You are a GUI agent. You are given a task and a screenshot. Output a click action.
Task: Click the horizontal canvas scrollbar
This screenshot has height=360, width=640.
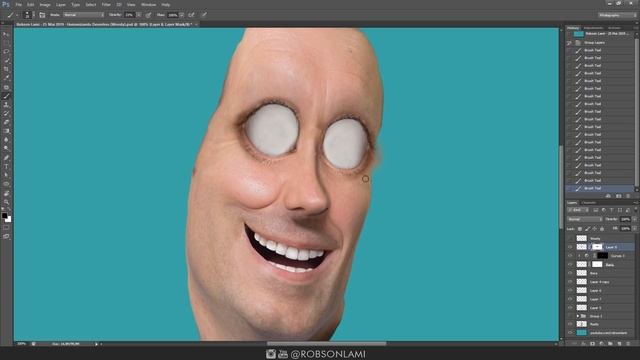[327, 344]
